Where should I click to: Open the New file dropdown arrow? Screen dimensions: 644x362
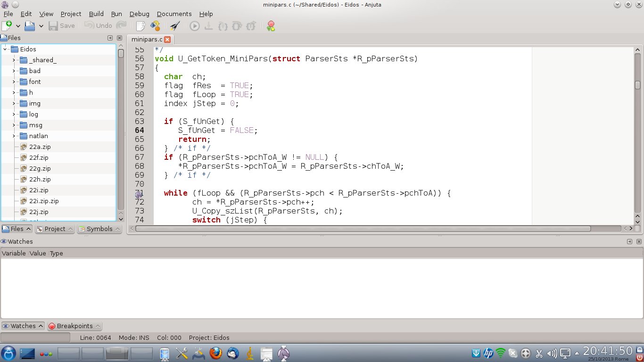point(18,26)
